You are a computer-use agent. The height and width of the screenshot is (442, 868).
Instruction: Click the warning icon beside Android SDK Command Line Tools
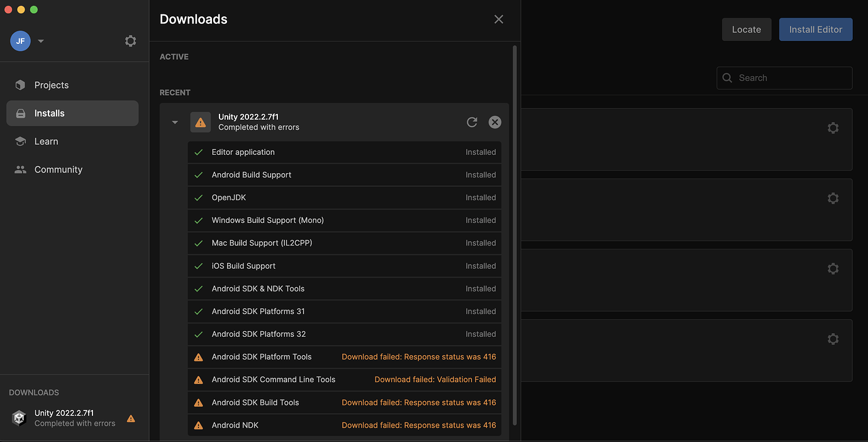(198, 379)
